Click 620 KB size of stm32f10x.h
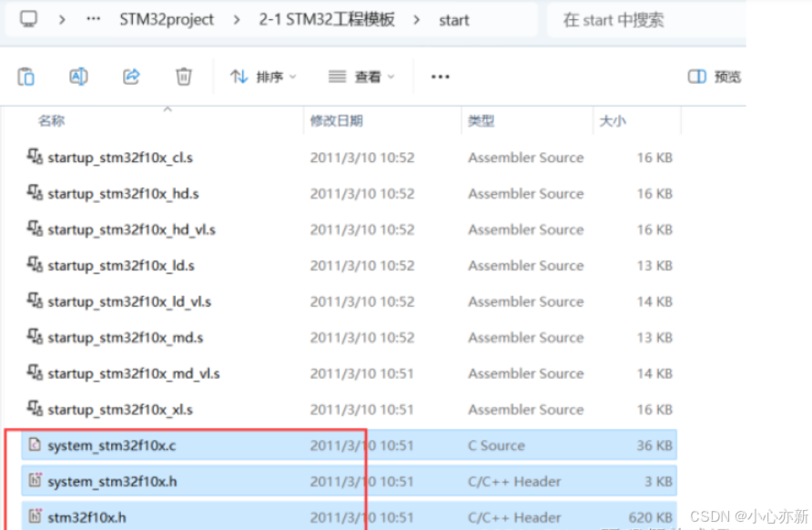Viewport: 812px width, 530px height. (651, 517)
